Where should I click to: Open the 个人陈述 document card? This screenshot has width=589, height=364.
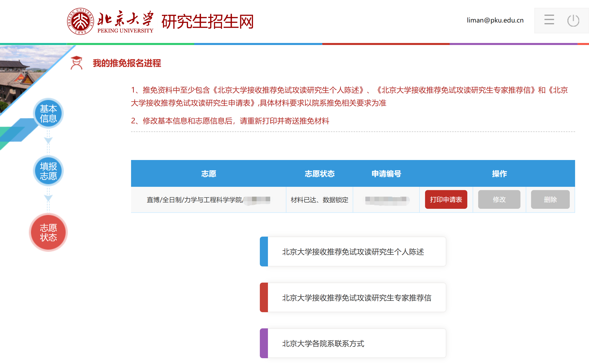click(x=354, y=252)
